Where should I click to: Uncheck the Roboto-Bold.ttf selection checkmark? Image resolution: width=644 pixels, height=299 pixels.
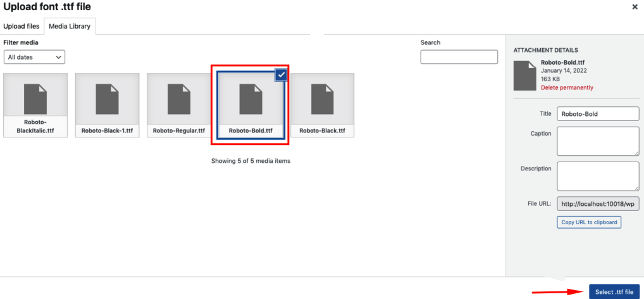click(281, 75)
